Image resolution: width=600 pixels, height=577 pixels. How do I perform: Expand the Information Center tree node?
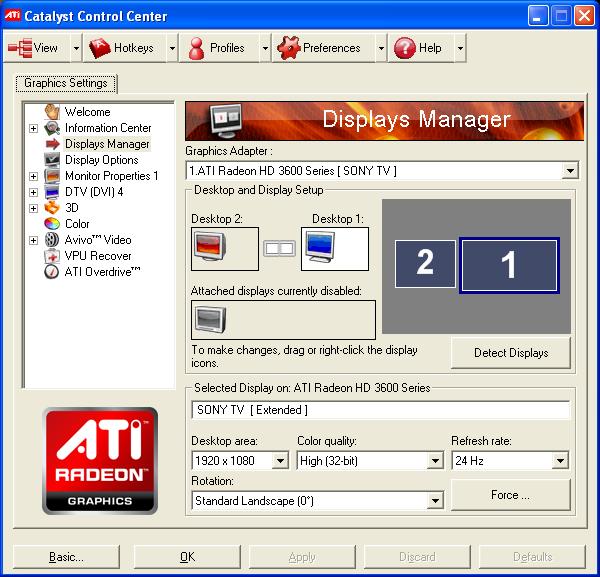coord(34,128)
